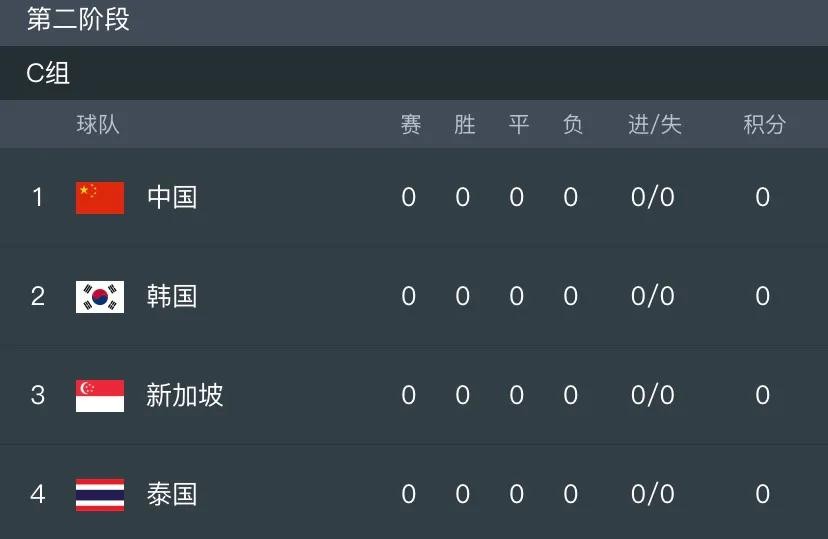Screen dimensions: 828x539
Task: Click rank number 1 in standings
Action: click(x=38, y=198)
